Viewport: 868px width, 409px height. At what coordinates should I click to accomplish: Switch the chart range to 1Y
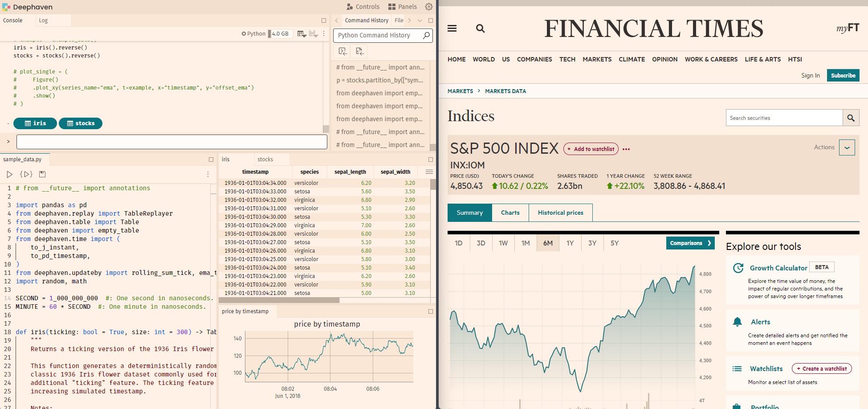click(570, 243)
